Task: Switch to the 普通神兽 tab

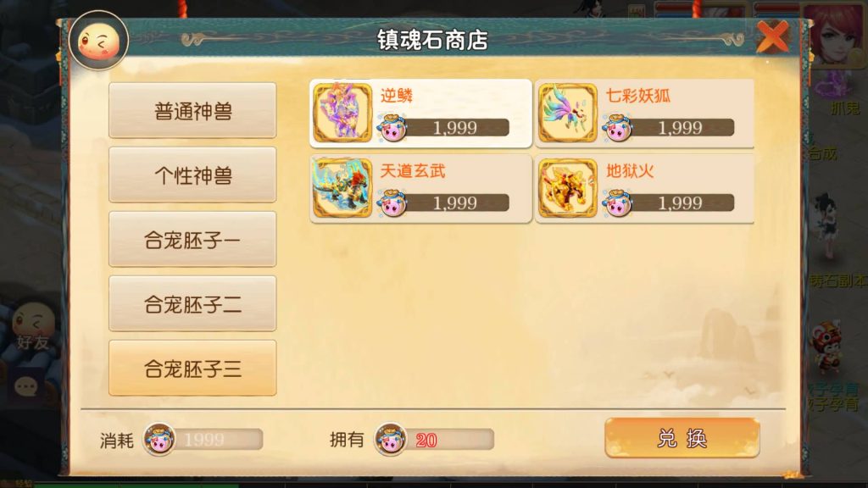Action: tap(192, 111)
